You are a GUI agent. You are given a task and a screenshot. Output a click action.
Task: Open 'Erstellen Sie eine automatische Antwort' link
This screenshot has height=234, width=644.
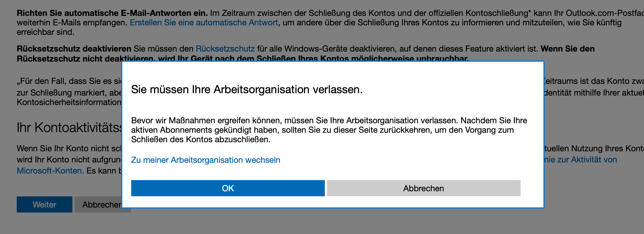coord(204,23)
